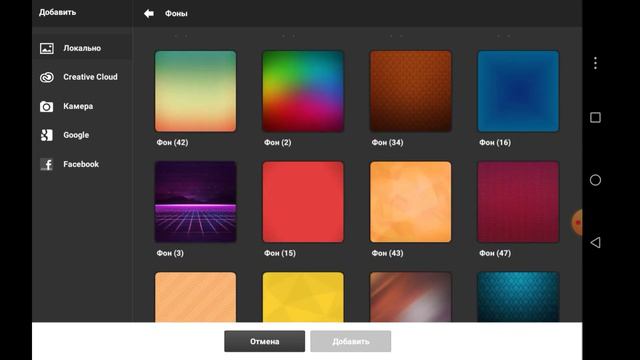The height and width of the screenshot is (360, 640).
Task: Click the Фон (3) caption
Action: [x=170, y=253]
